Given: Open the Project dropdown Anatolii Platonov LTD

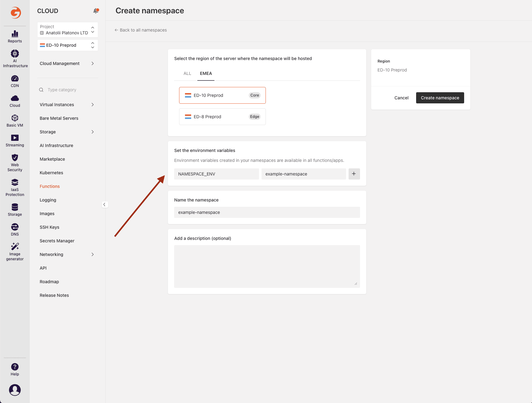Looking at the screenshot, I should [68, 30].
